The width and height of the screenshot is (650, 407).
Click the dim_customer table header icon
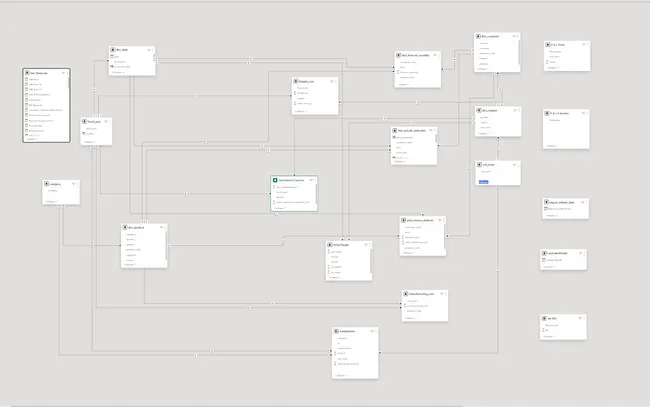point(478,36)
